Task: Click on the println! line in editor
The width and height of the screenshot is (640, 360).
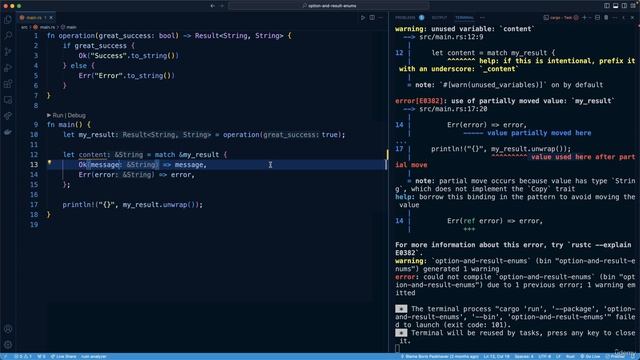Action: [132, 204]
